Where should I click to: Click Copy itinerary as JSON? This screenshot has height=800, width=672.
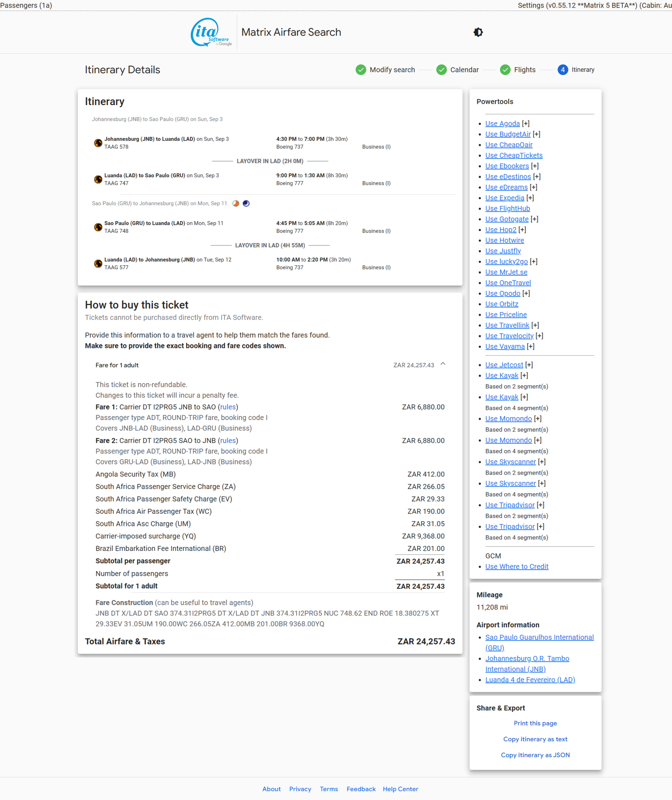click(535, 755)
